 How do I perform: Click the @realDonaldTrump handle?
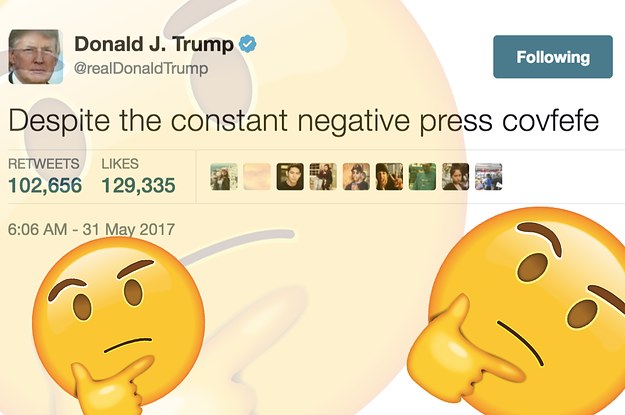pos(141,68)
